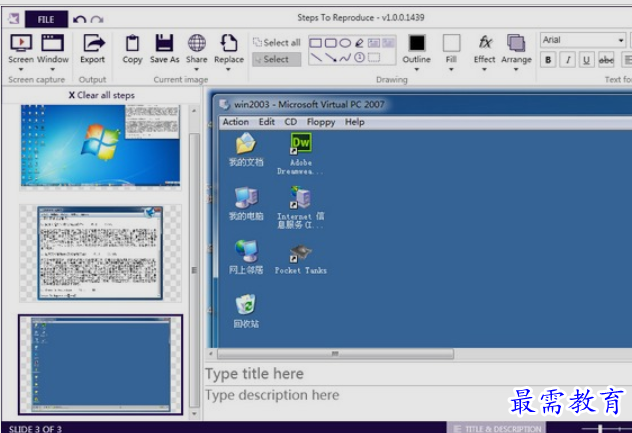632x433 pixels.
Task: Click the slide panel scroll down arrow
Action: click(194, 414)
